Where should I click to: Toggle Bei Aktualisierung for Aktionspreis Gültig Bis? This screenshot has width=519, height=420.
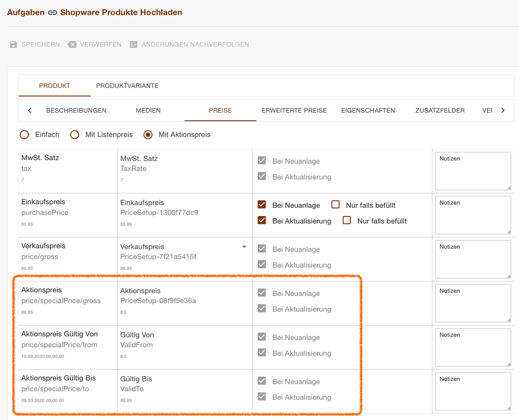click(x=262, y=396)
